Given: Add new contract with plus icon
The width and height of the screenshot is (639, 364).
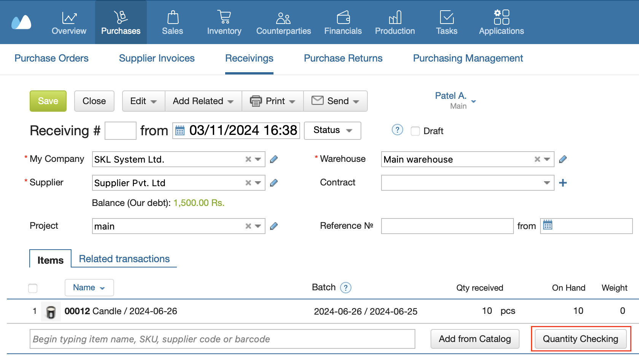Looking at the screenshot, I should (563, 183).
